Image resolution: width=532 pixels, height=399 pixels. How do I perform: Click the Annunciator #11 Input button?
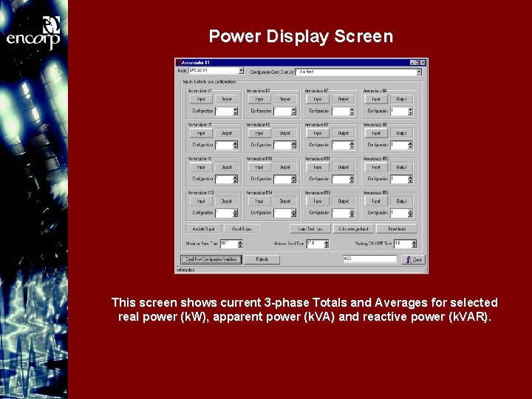point(318,167)
